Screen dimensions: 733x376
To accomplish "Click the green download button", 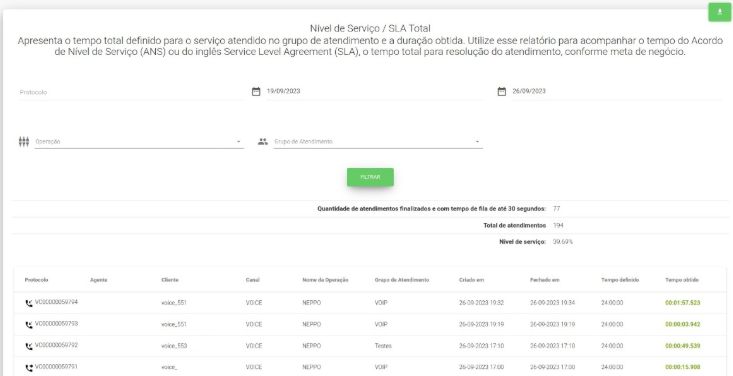I will coord(719,12).
